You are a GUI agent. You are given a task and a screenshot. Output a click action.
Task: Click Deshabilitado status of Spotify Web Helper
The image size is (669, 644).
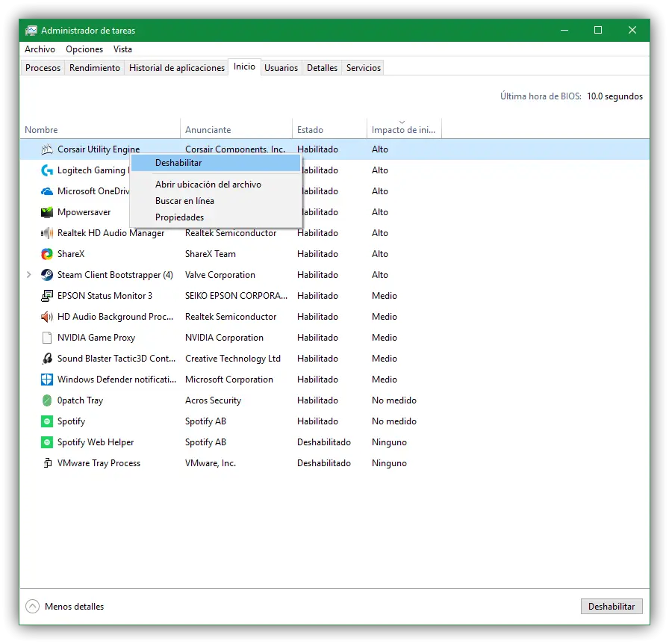pyautogui.click(x=324, y=442)
